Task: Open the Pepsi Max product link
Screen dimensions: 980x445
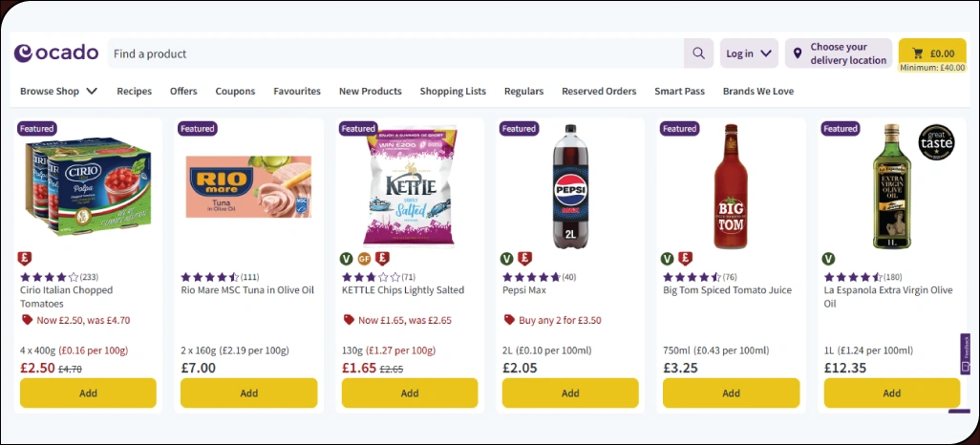Action: click(524, 290)
